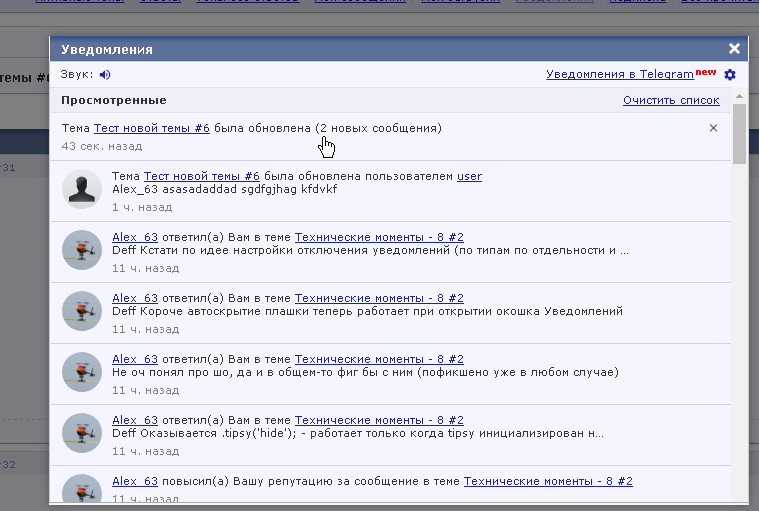This screenshot has height=511, width=759.
Task: Open Тест новой темы #6 updated by user
Action: click(201, 176)
